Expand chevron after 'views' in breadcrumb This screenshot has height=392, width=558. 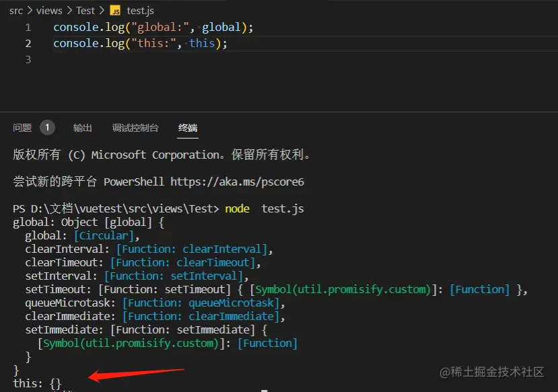click(x=69, y=11)
